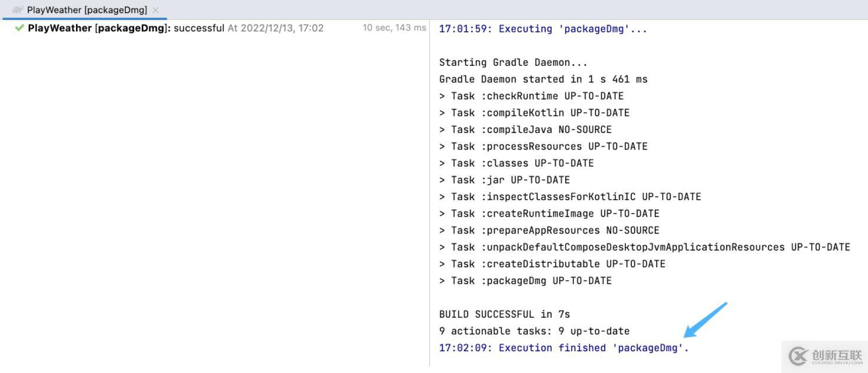Click the Gradle Daemon started line
The width and height of the screenshot is (868, 373).
pos(543,79)
